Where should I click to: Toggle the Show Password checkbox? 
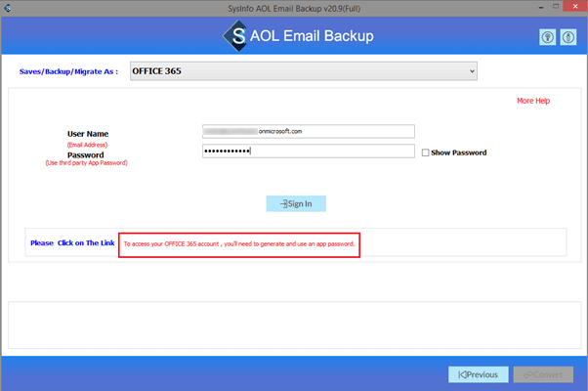coord(425,152)
